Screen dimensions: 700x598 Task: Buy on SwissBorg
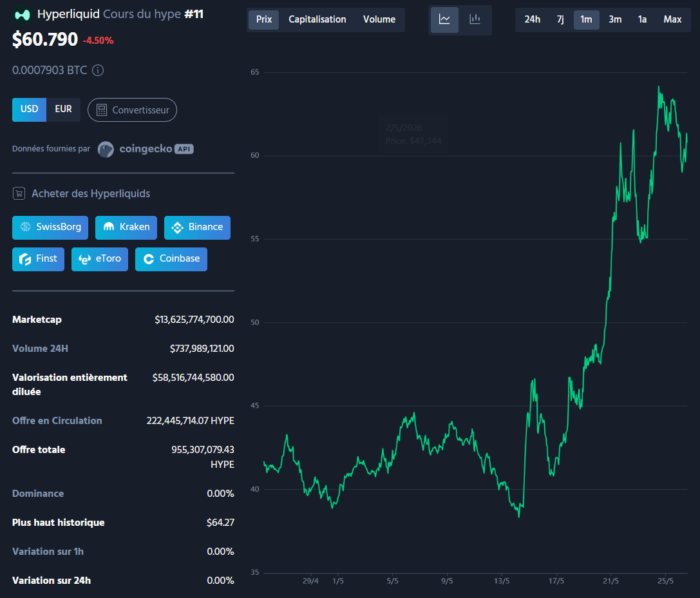50,227
